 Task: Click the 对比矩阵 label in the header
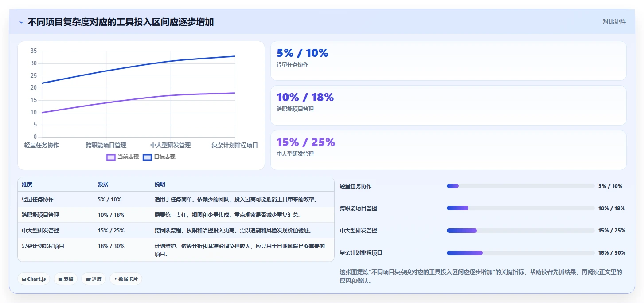click(614, 21)
